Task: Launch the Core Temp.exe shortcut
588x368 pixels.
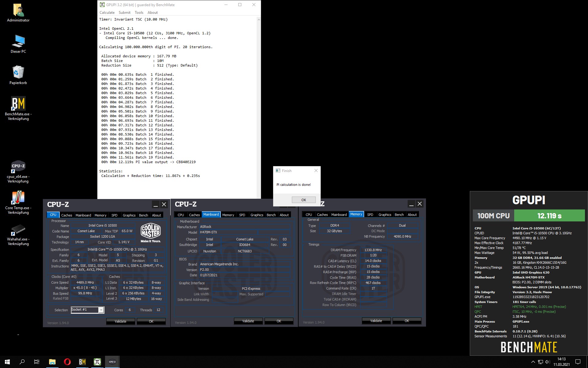Action: click(18, 203)
